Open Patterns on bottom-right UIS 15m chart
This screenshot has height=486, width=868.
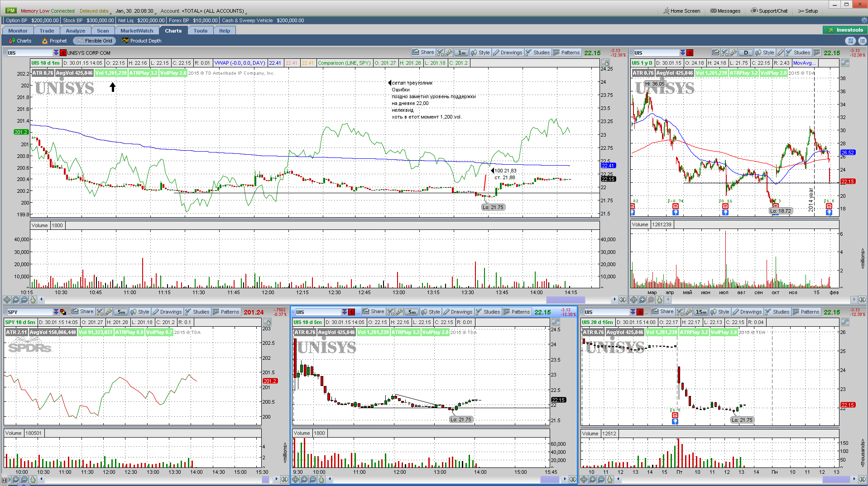tap(806, 312)
